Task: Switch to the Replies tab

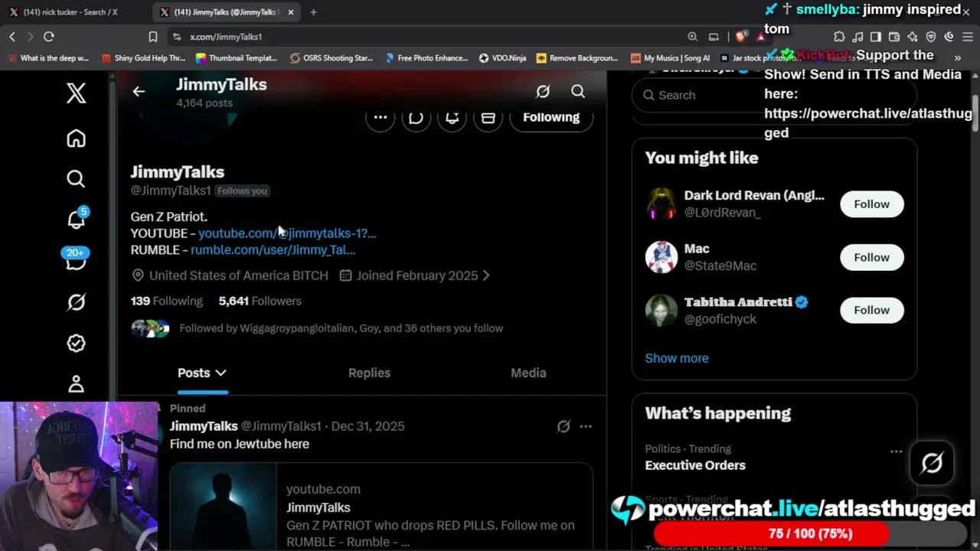Action: point(369,373)
